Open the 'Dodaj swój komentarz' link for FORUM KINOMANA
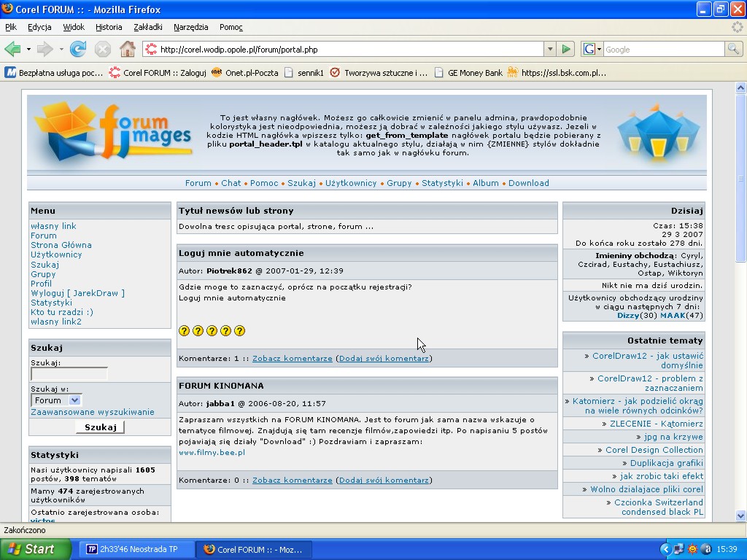 coord(384,480)
